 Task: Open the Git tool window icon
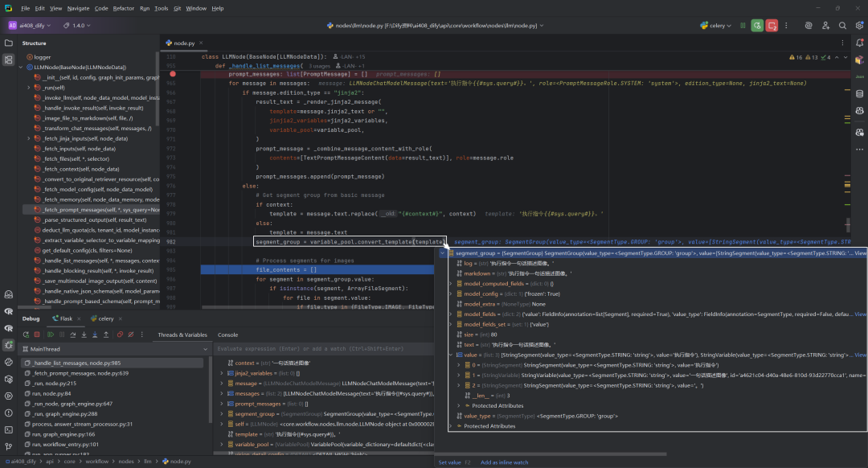[x=9, y=446]
